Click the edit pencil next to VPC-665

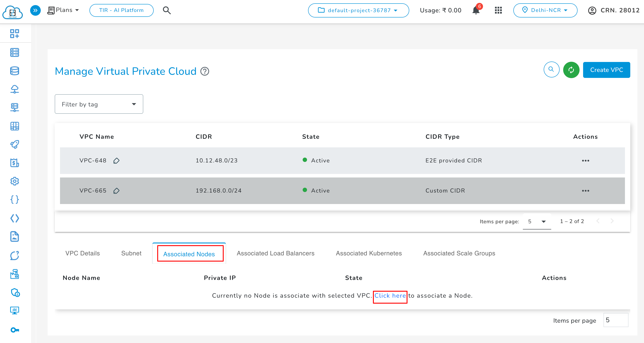(116, 191)
